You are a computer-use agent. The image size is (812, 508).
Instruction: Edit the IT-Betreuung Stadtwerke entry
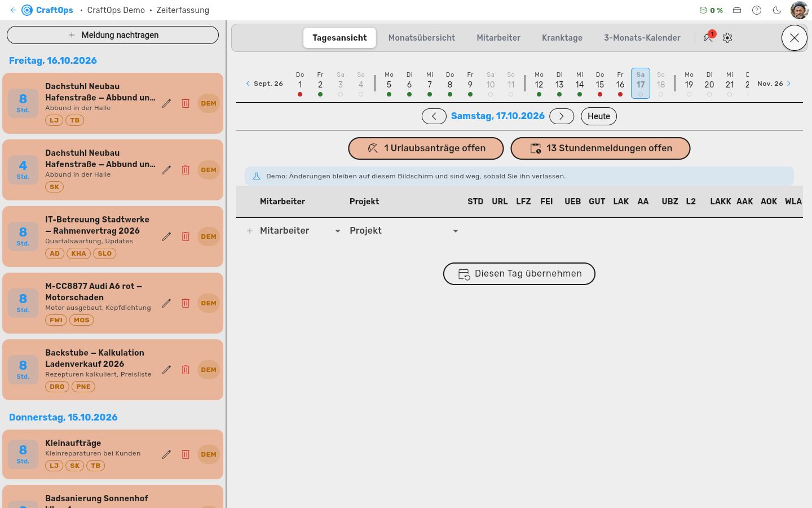166,237
